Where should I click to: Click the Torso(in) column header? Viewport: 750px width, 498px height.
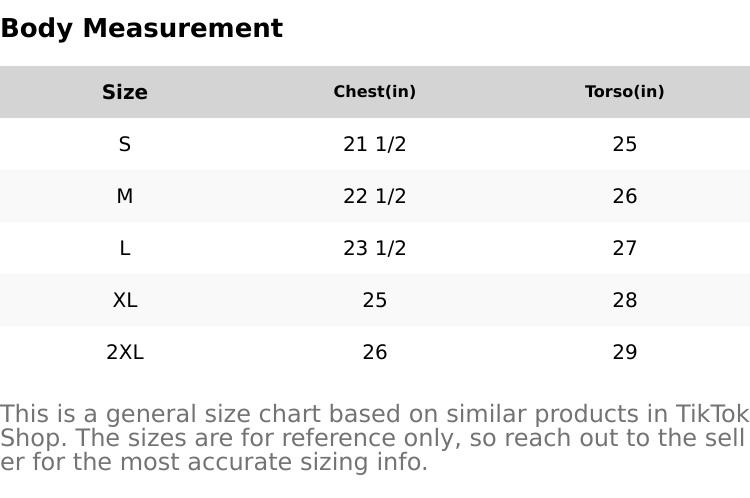point(625,92)
